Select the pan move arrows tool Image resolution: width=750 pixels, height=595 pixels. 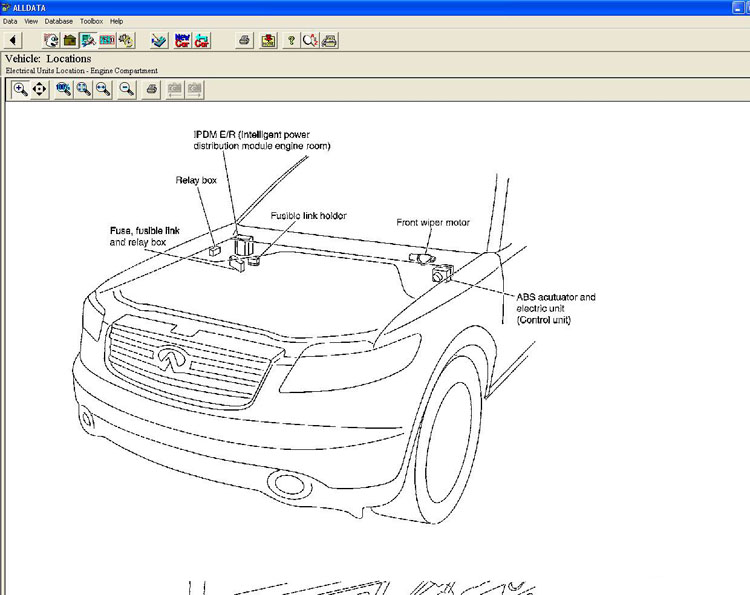tap(40, 89)
